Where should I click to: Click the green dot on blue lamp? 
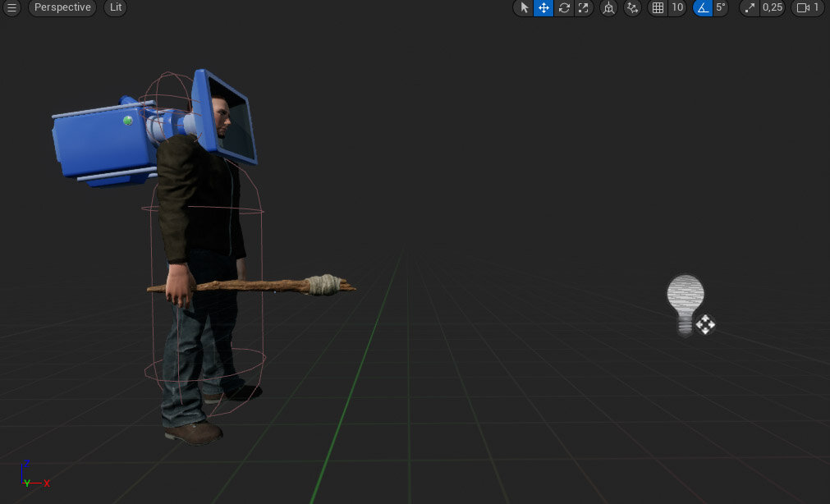[127, 121]
